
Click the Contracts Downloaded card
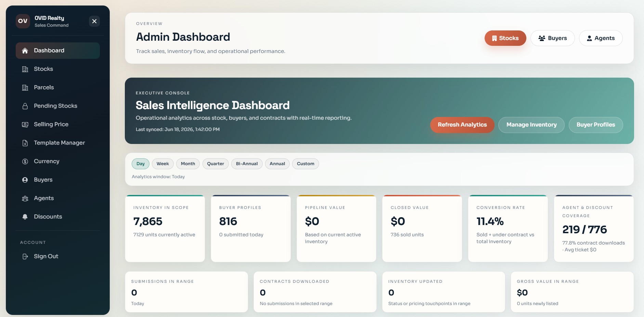click(315, 292)
